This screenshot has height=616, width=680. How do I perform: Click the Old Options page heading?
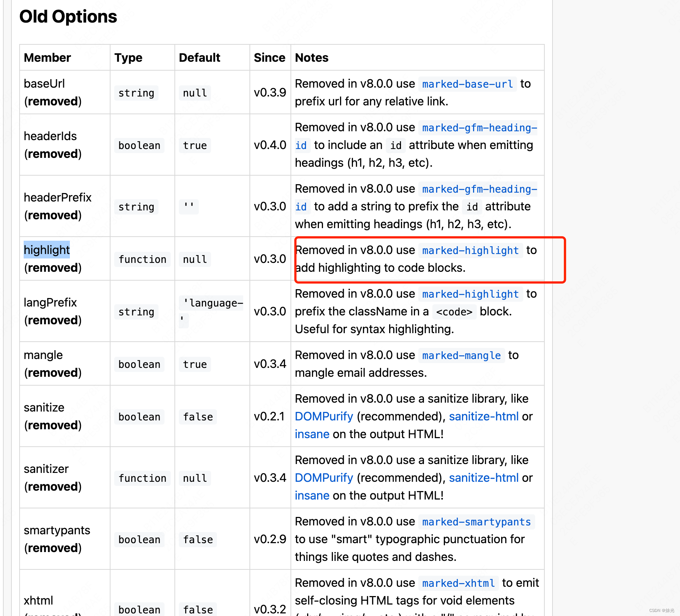click(68, 16)
